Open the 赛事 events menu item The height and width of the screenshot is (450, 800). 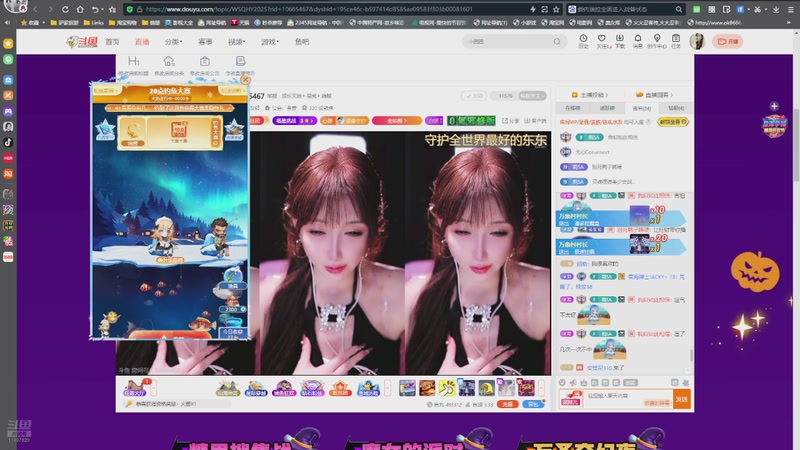pyautogui.click(x=205, y=42)
